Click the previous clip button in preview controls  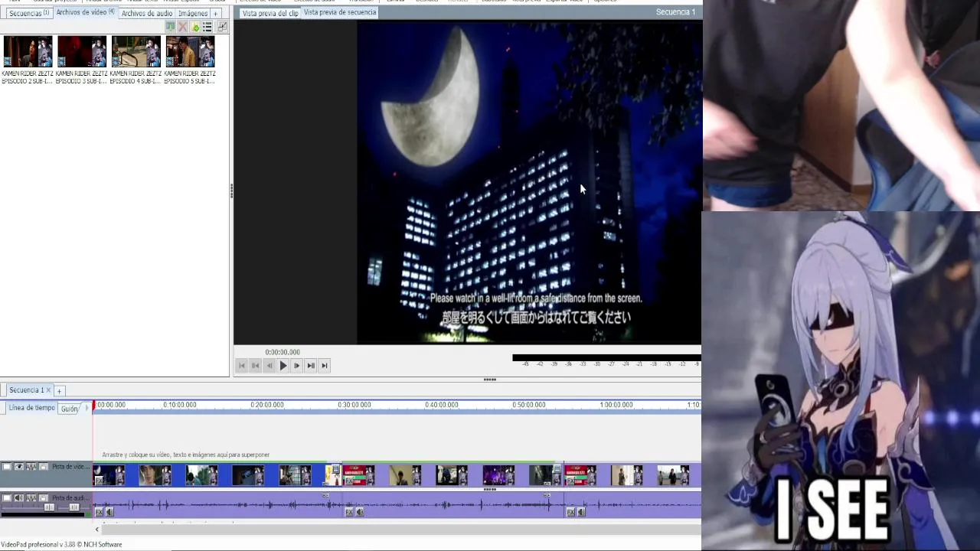point(256,366)
